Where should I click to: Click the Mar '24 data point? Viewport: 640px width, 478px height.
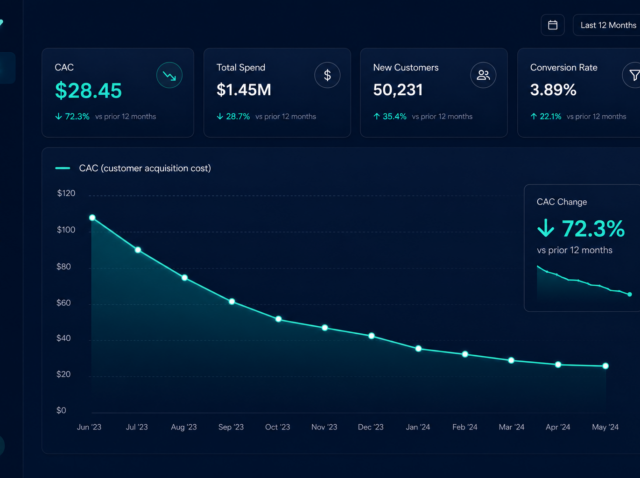point(511,360)
